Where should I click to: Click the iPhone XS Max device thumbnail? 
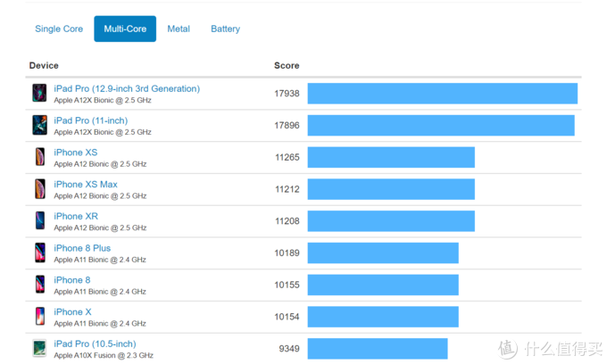[40, 189]
